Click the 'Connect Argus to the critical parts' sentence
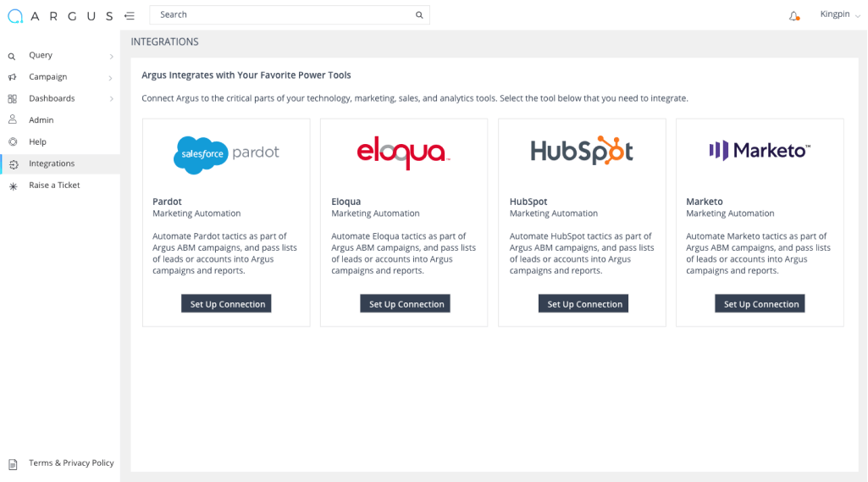This screenshot has width=868, height=482. coord(415,98)
